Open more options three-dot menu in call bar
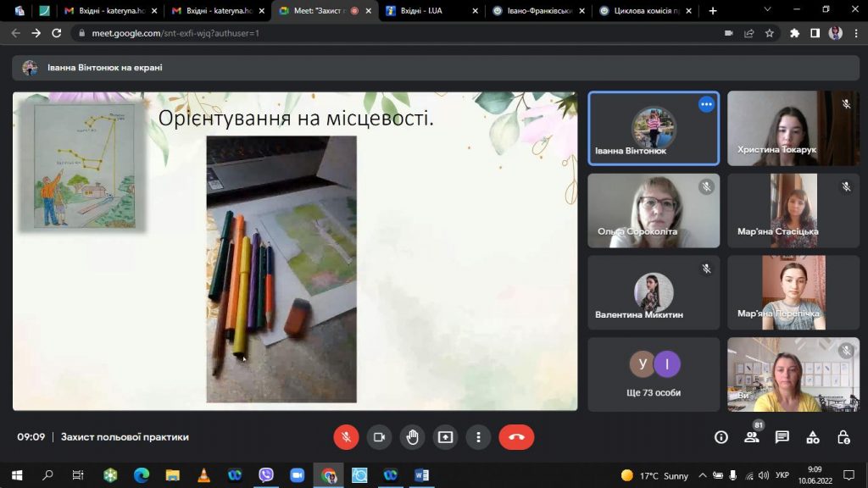This screenshot has height=488, width=868. tap(479, 437)
